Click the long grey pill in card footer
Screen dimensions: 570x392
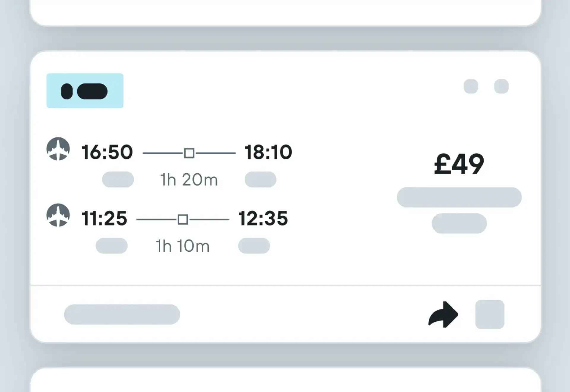point(122,314)
